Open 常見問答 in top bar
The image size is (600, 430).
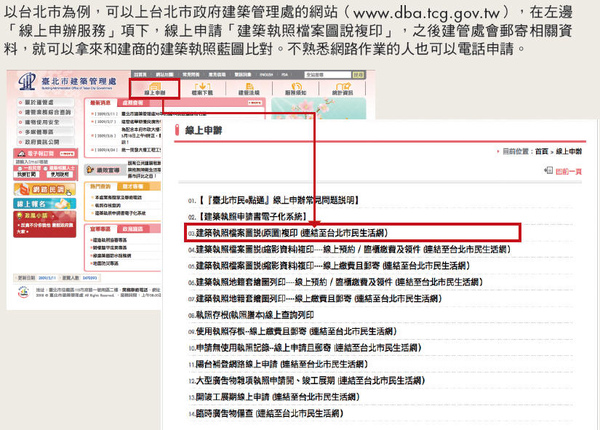click(191, 75)
